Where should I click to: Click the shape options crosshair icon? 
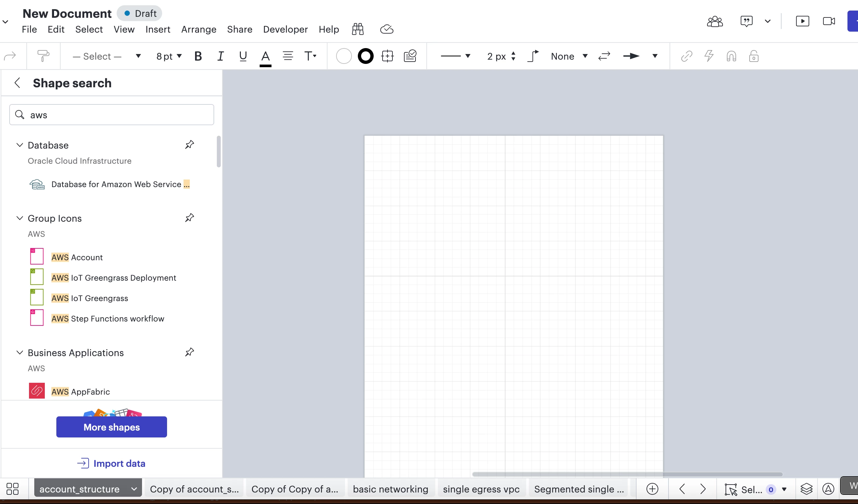tap(387, 56)
